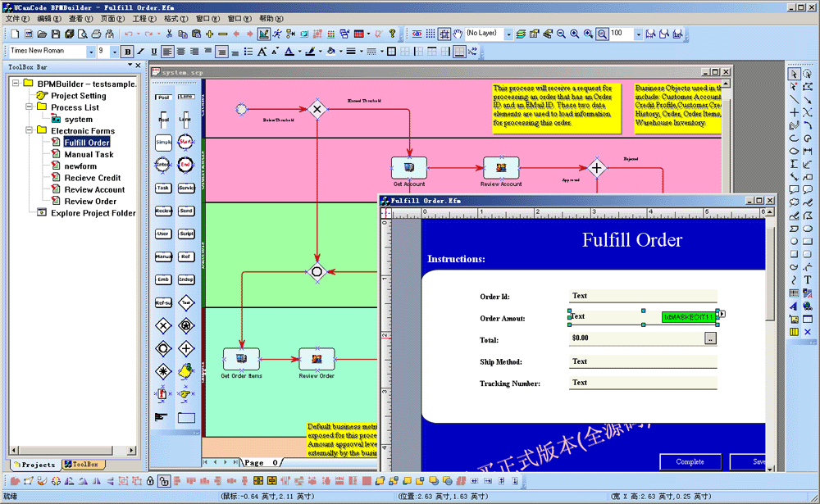Click the browse button beside Total field
The width and height of the screenshot is (820, 504).
coord(710,338)
